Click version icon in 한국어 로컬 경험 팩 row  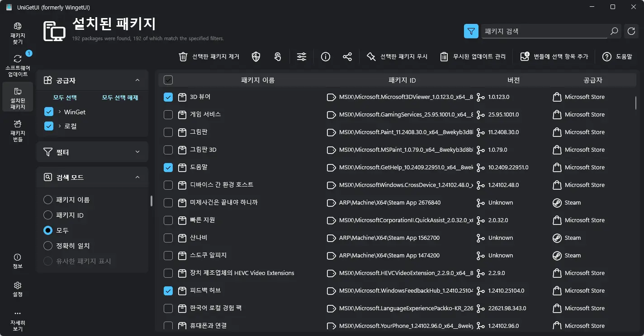(480, 308)
